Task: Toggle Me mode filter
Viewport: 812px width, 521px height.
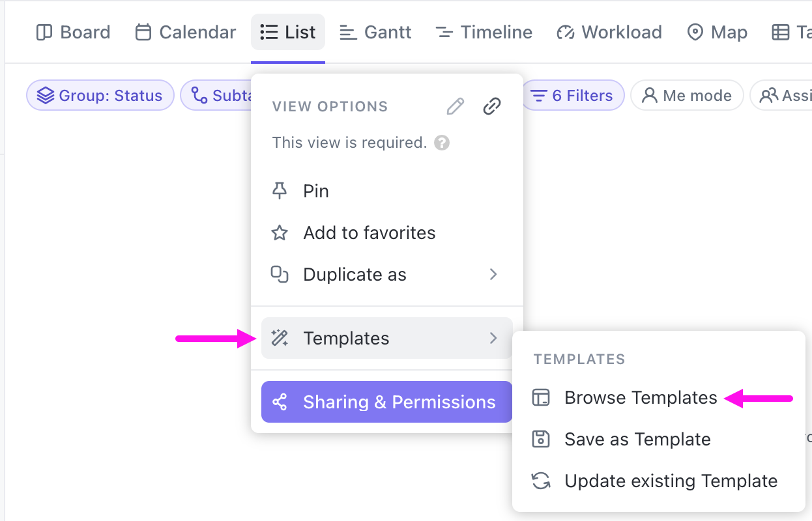Action: [687, 96]
